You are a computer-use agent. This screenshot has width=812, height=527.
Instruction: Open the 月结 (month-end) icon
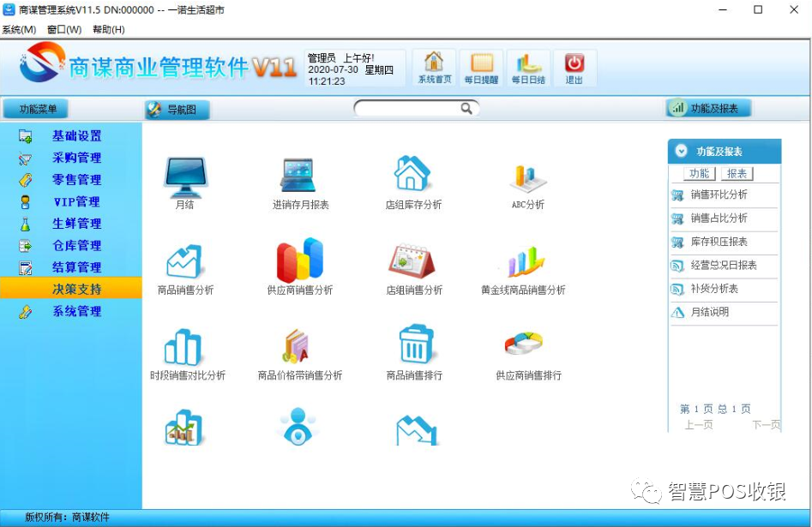coord(185,180)
